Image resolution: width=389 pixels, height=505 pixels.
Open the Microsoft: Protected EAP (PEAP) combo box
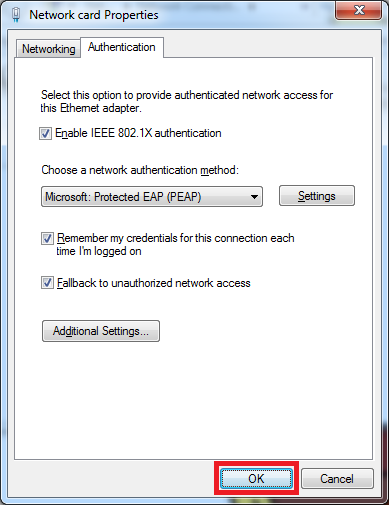pos(152,197)
